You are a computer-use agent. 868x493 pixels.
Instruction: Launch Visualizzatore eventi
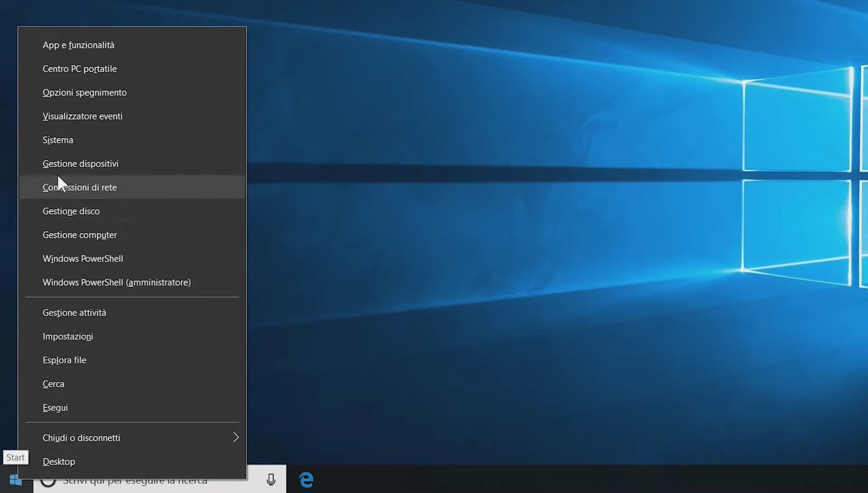click(82, 116)
